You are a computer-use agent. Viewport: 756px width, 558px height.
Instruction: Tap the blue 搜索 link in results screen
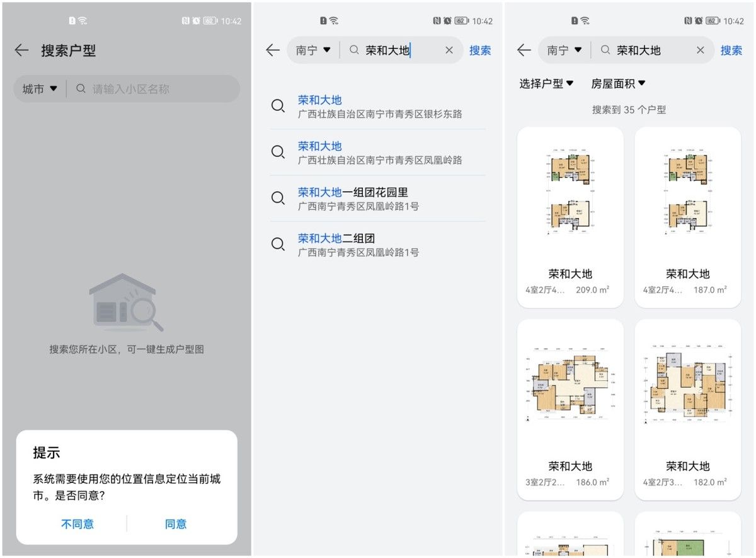[x=731, y=50]
